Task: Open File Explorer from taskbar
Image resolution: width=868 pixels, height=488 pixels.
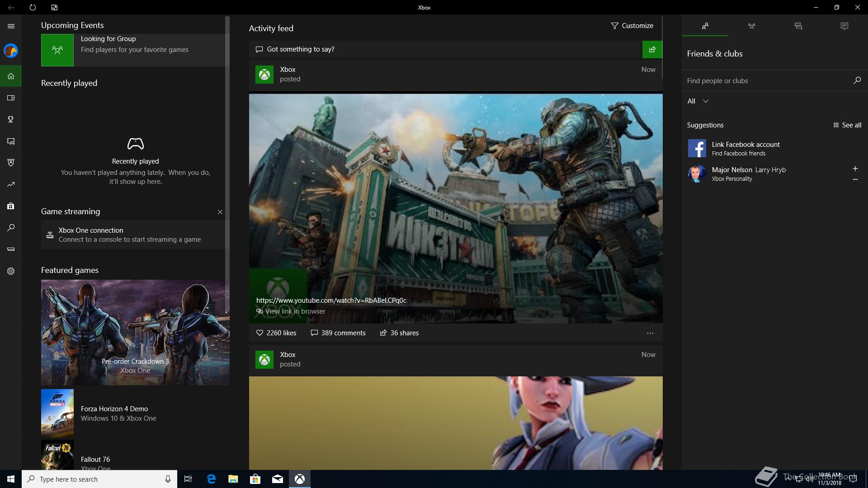Action: point(233,479)
